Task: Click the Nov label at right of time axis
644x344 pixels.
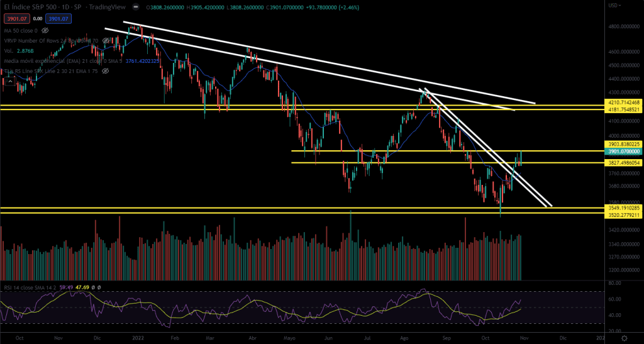Action: click(x=525, y=338)
